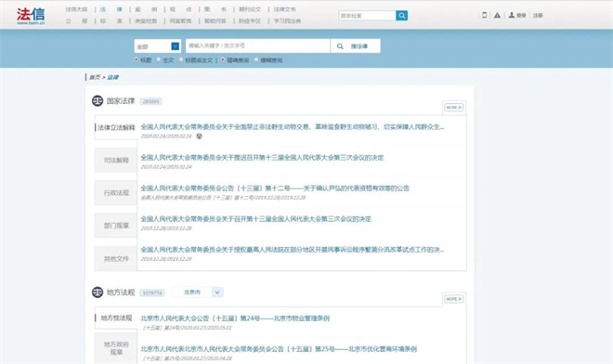Click the 法律 breadcrumb text
613x364 pixels.
113,77
